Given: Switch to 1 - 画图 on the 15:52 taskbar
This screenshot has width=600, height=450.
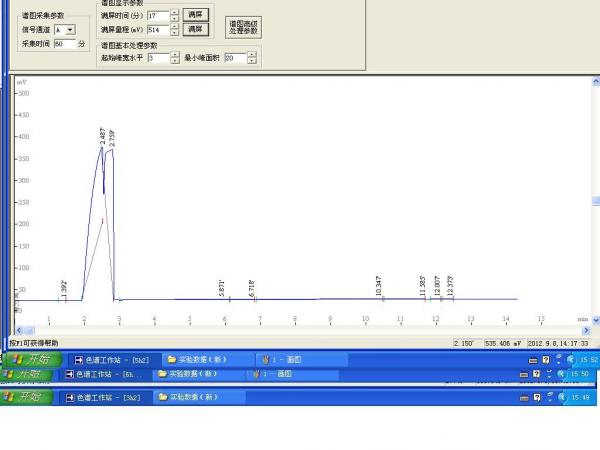Looking at the screenshot, I should click(x=302, y=360).
